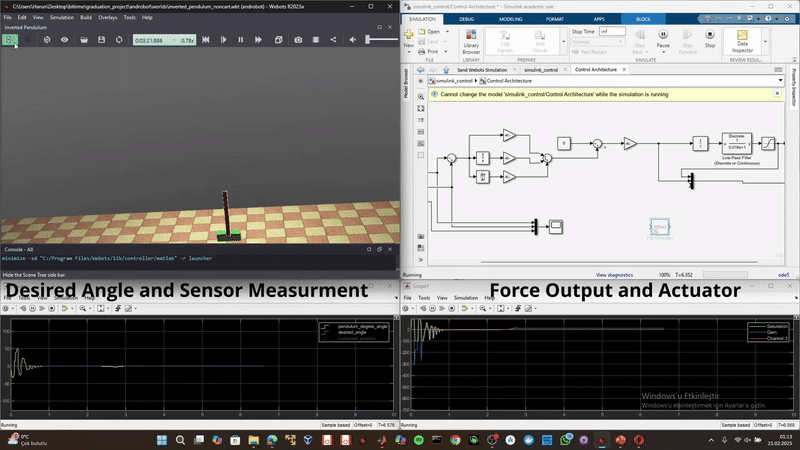Open Webots Simulation menu
The width and height of the screenshot is (800, 450).
pyautogui.click(x=62, y=17)
